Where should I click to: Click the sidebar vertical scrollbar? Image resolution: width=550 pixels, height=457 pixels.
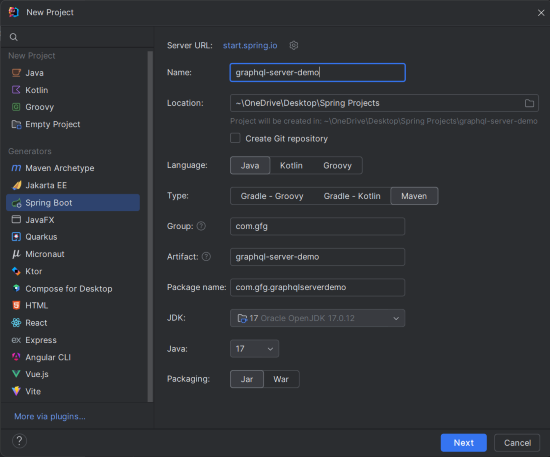click(x=150, y=226)
